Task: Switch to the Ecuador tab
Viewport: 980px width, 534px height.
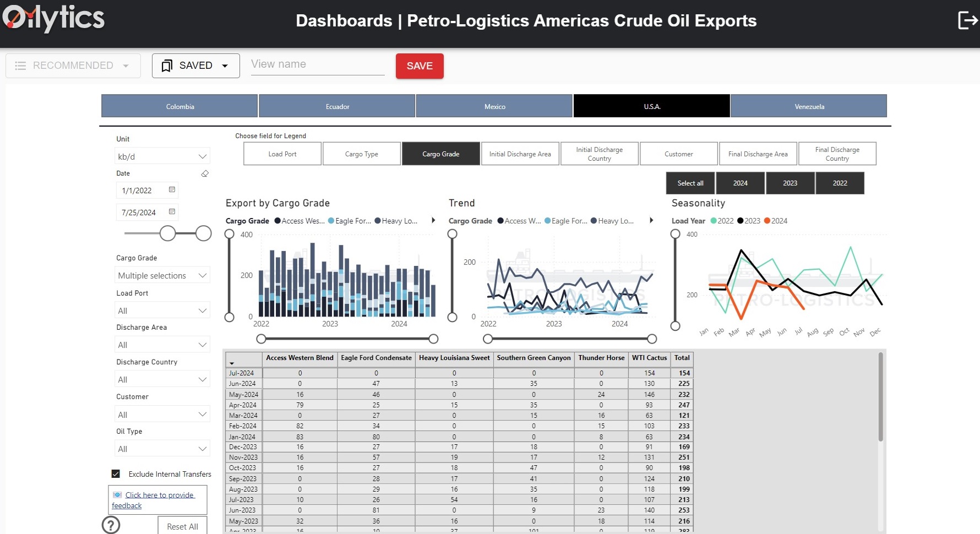Action: pyautogui.click(x=337, y=106)
